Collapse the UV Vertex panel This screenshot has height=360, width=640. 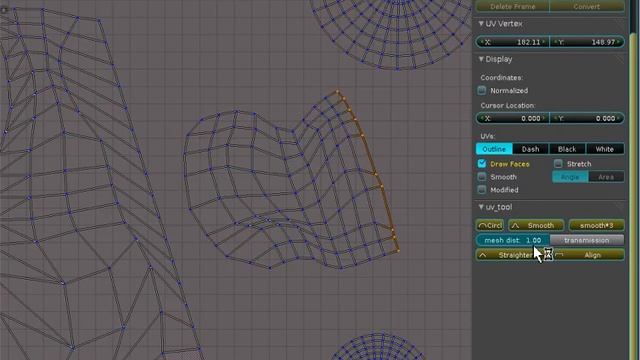click(481, 24)
